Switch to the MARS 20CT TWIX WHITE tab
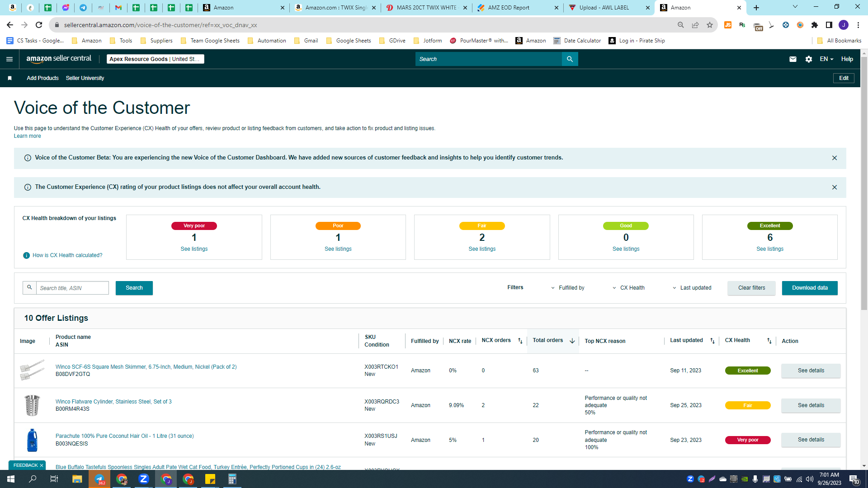The width and height of the screenshot is (868, 488). point(427,8)
